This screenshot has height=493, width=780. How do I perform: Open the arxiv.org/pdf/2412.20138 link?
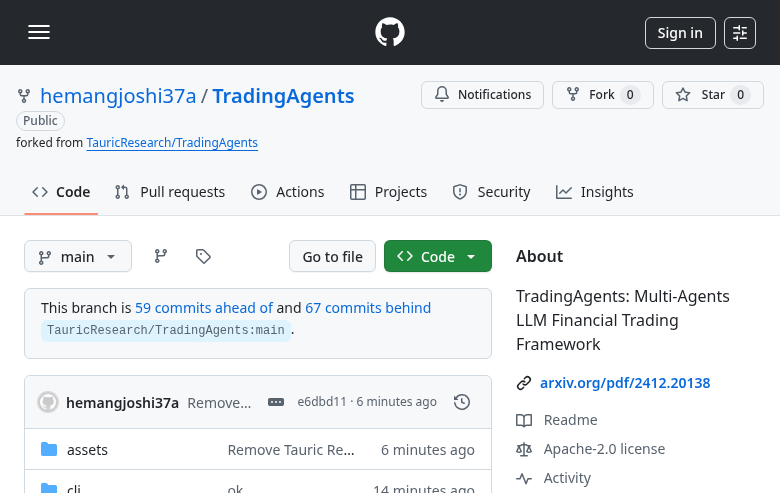click(x=624, y=383)
